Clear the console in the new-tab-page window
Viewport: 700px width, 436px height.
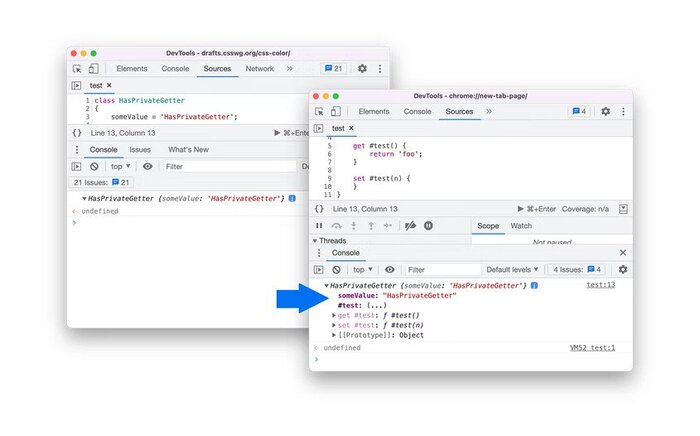(x=337, y=269)
